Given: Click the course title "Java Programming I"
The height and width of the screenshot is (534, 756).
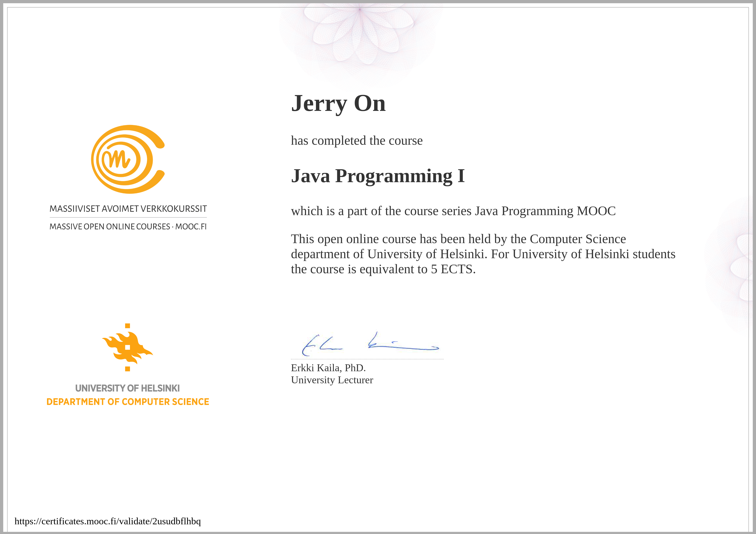Looking at the screenshot, I should pyautogui.click(x=378, y=176).
